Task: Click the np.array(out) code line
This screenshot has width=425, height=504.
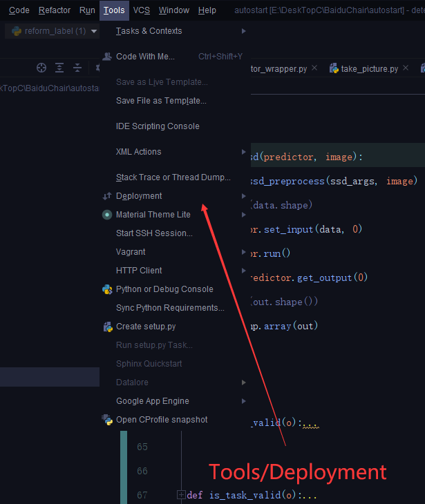Action: (284, 326)
